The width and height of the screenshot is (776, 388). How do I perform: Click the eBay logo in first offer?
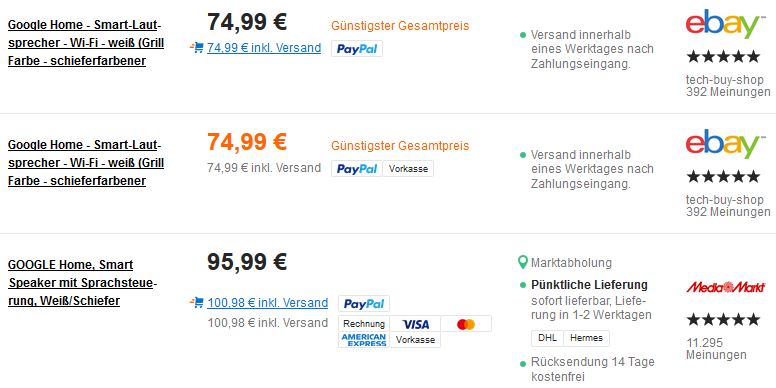click(x=723, y=24)
